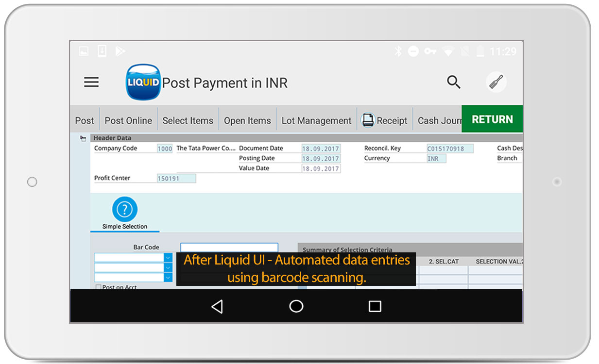Open the Lot Management toolbar item
This screenshot has height=364, width=599.
click(316, 120)
